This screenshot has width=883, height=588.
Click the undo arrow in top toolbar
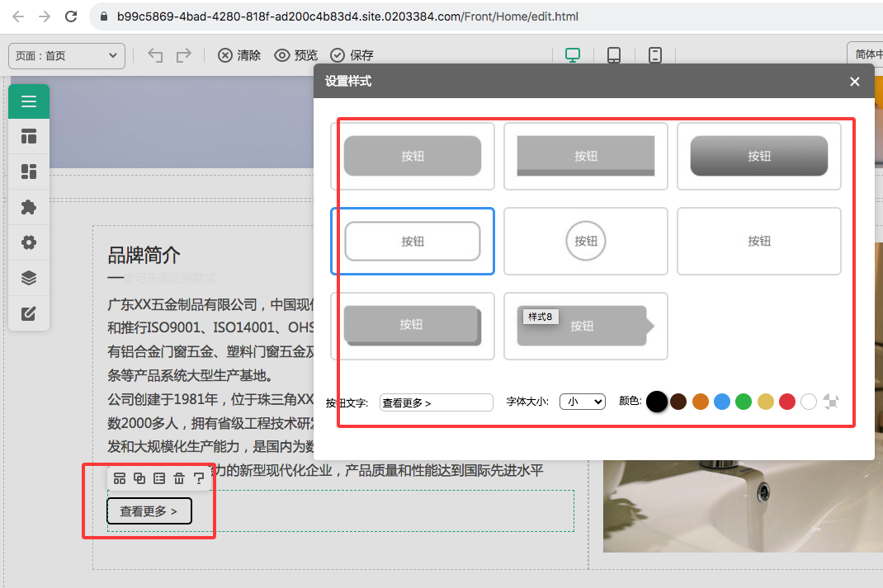click(x=155, y=55)
